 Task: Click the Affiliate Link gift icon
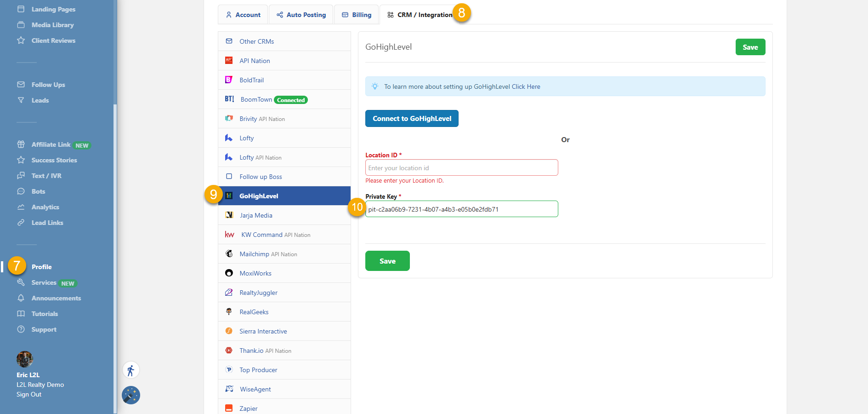(x=21, y=144)
